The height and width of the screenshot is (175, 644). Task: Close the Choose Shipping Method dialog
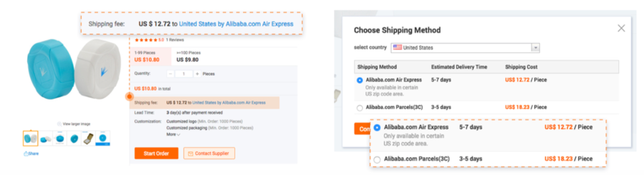(621, 28)
